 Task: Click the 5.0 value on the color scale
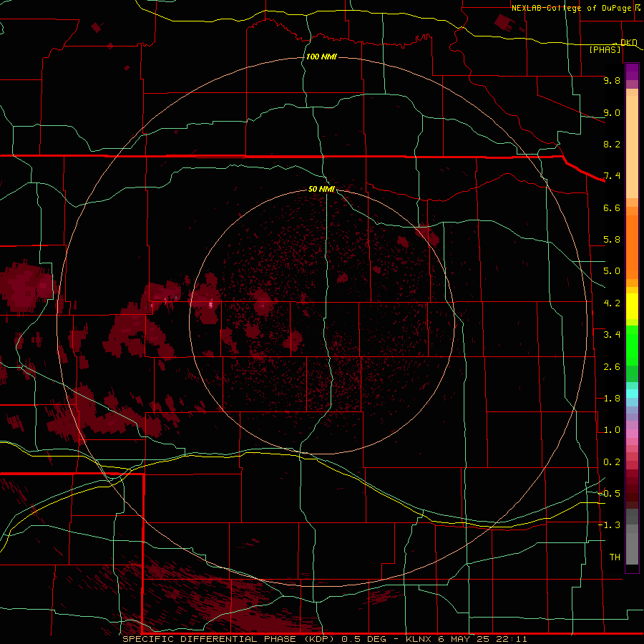(x=612, y=271)
